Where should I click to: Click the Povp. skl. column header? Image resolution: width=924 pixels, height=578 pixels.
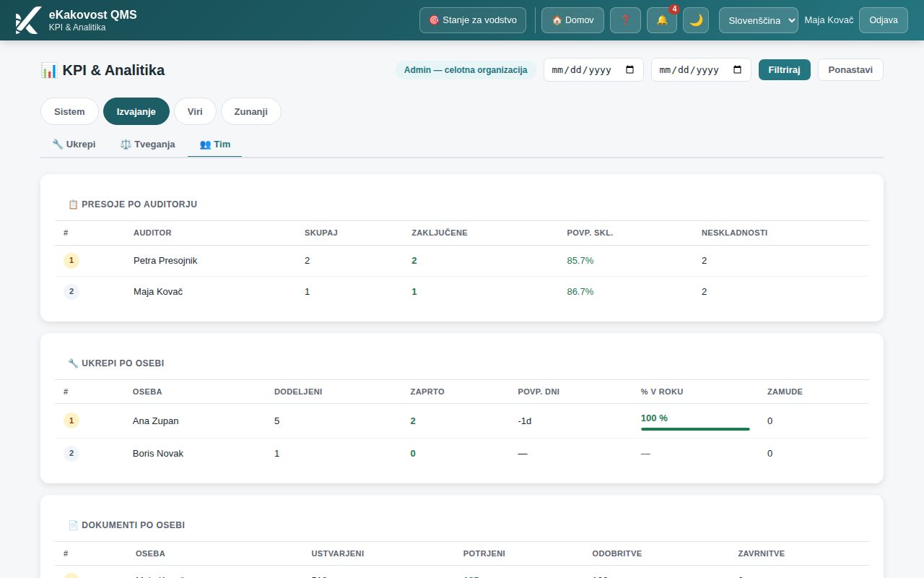coord(590,233)
